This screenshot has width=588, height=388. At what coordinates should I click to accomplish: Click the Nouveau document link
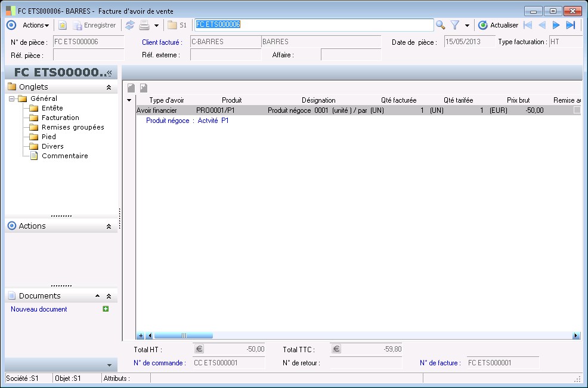(39, 309)
